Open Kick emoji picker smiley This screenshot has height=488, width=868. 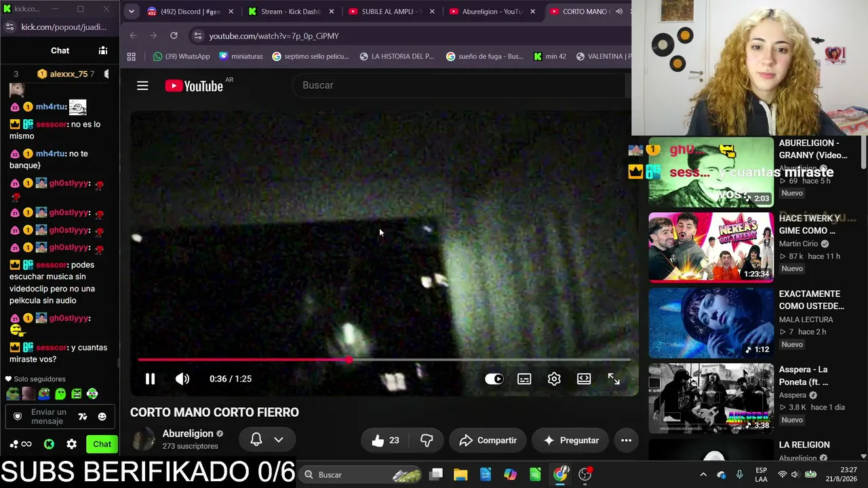coord(102,417)
